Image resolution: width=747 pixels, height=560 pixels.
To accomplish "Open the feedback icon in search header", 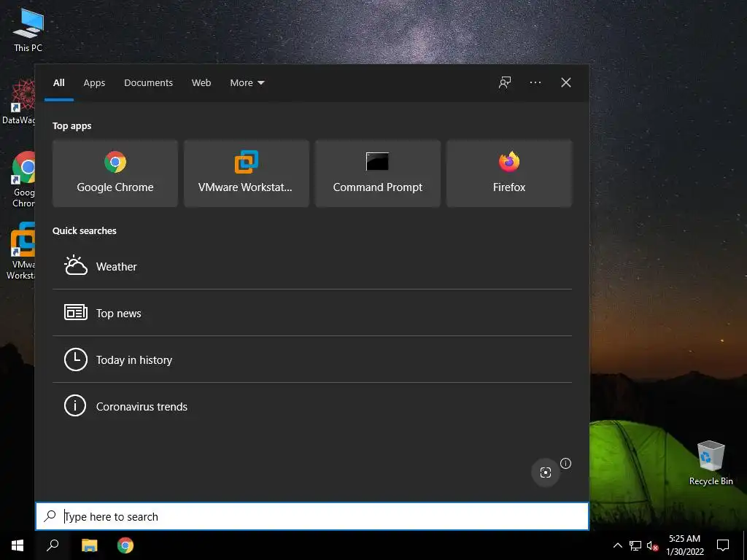I will click(505, 82).
